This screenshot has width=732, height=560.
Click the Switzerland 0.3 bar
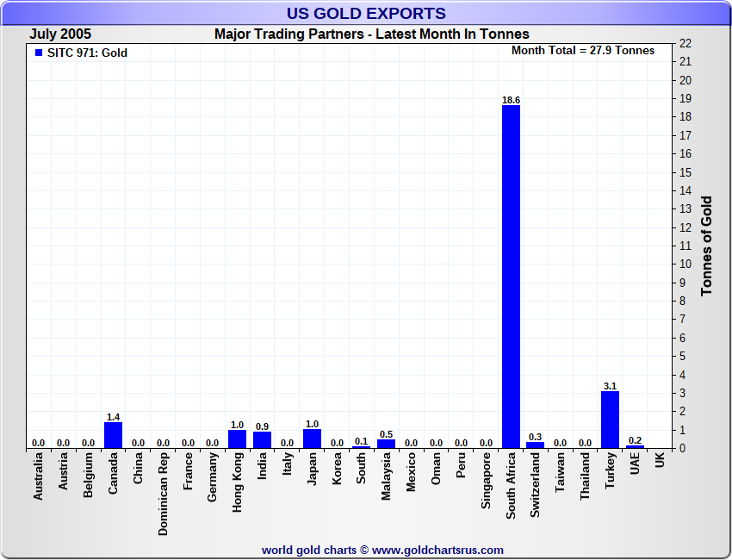(x=535, y=445)
